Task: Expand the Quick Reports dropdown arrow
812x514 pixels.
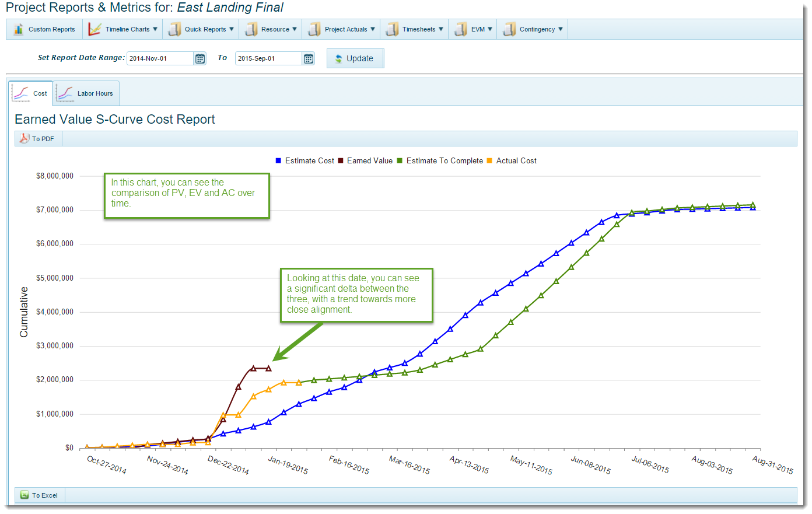Action: [x=232, y=29]
